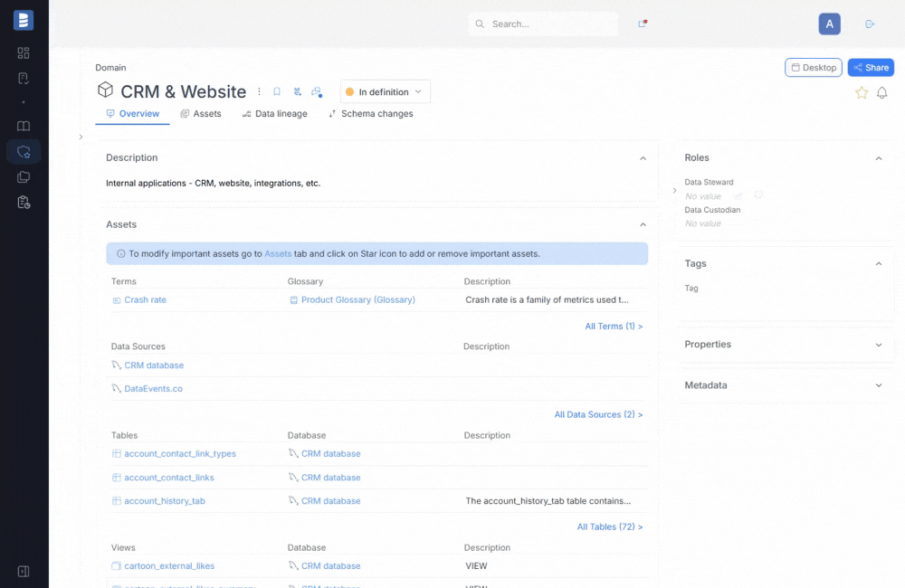
Task: Click the user avatar A
Action: point(829,24)
